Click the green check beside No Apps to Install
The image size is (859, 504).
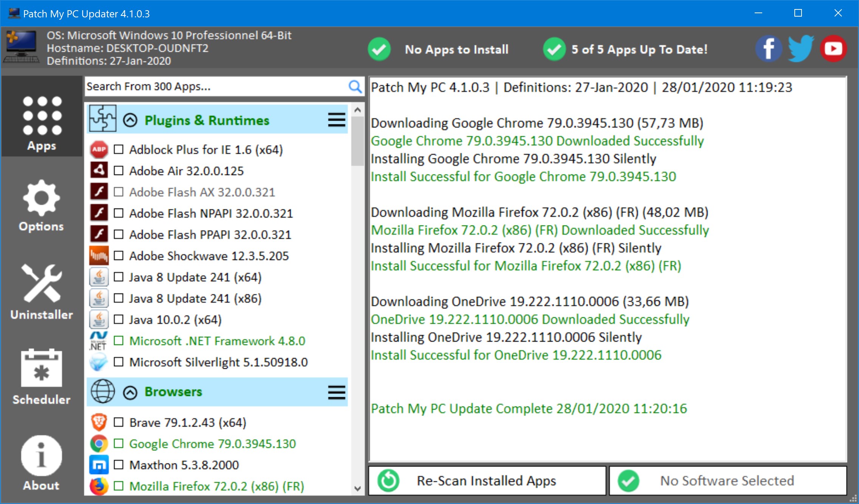click(379, 49)
